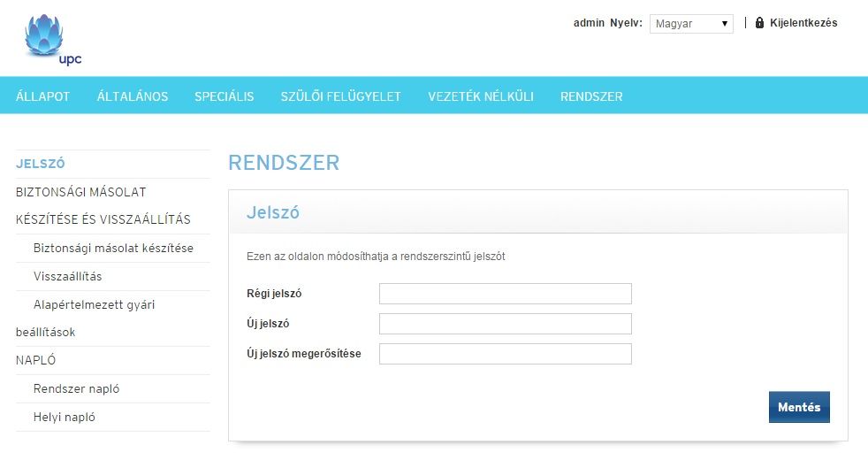The image size is (868, 468).
Task: Open the ÁLLAPOT menu tab
Action: tap(42, 96)
